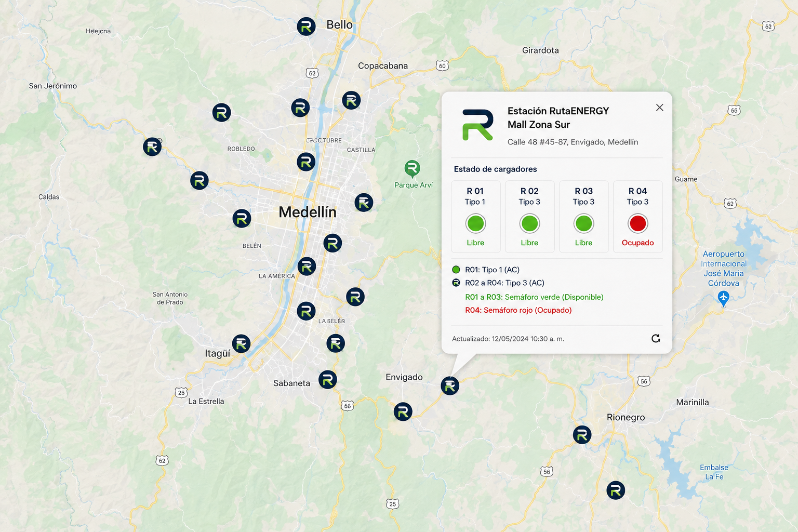This screenshot has width=798, height=532.
Task: Select the station marker left of LA BELÉR
Action: [306, 311]
